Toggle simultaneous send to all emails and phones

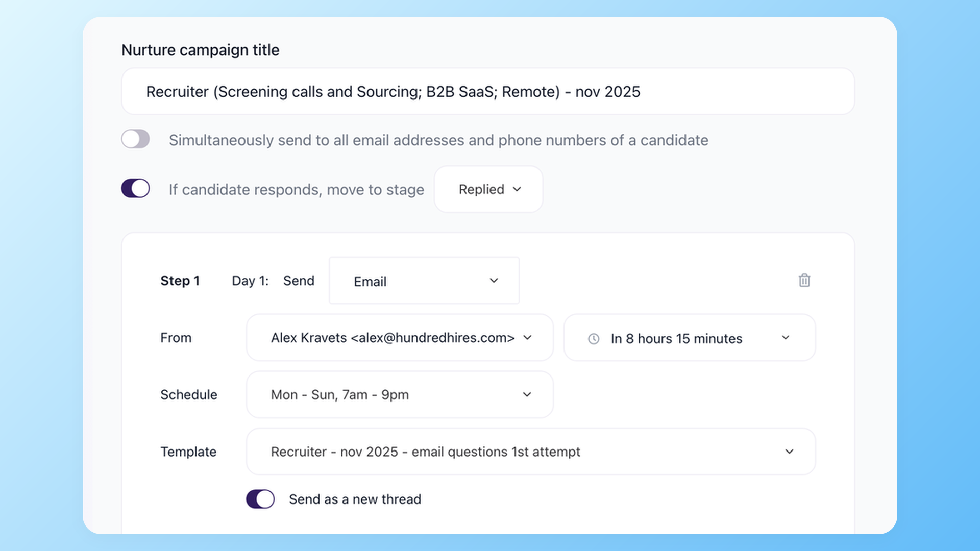point(135,139)
